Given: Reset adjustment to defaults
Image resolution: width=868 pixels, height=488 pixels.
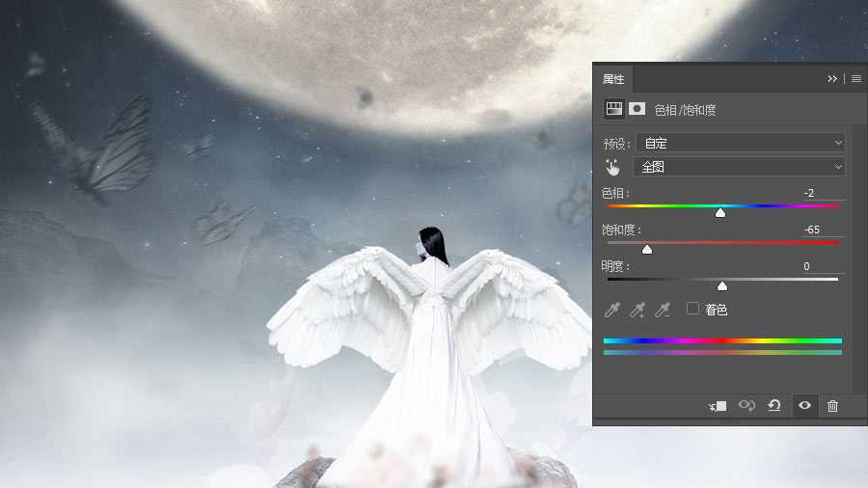Looking at the screenshot, I should (x=773, y=406).
